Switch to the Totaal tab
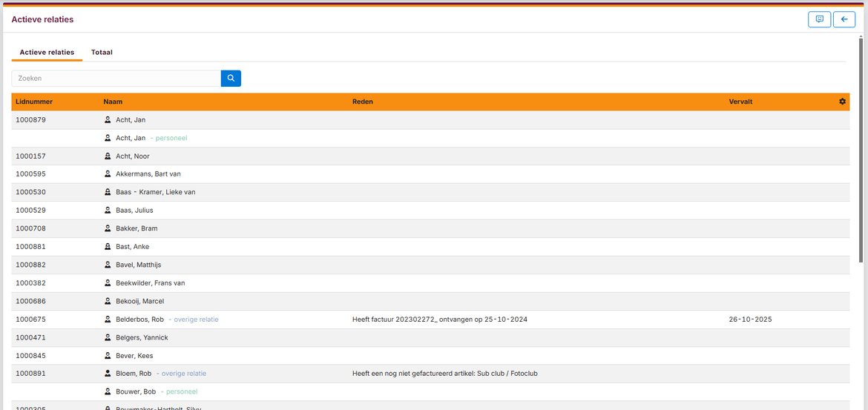868x410 pixels. click(102, 53)
